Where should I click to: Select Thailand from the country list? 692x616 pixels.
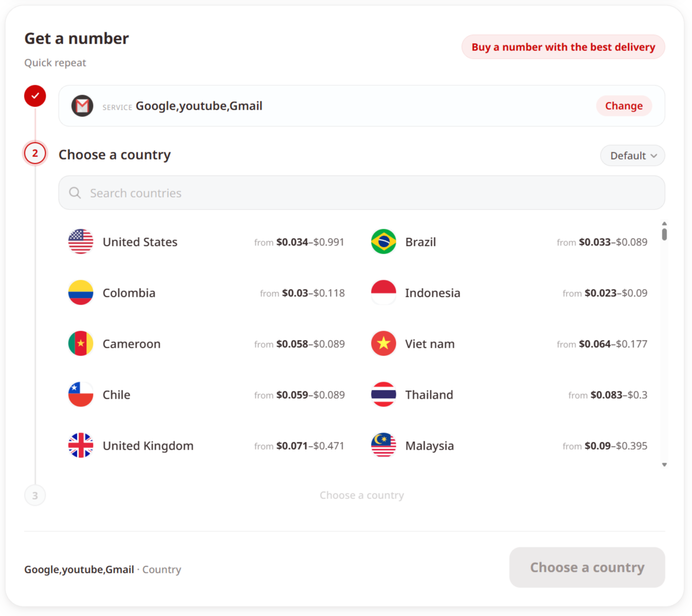pos(509,395)
